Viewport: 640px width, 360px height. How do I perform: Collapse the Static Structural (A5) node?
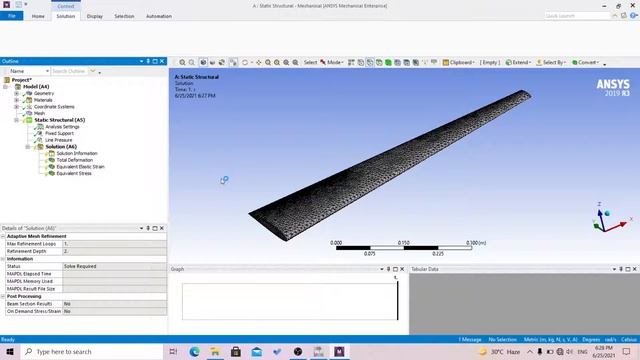click(17, 120)
